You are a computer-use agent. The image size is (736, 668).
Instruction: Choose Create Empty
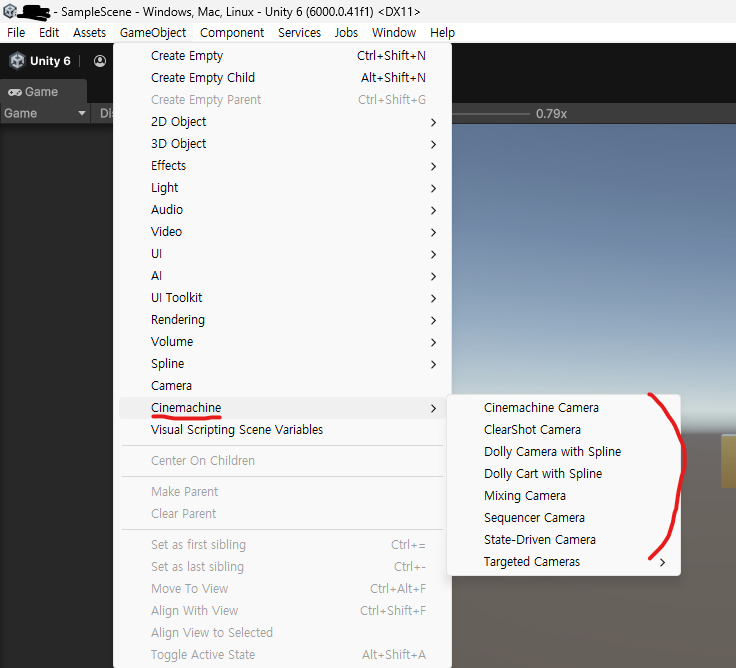pyautogui.click(x=285, y=55)
